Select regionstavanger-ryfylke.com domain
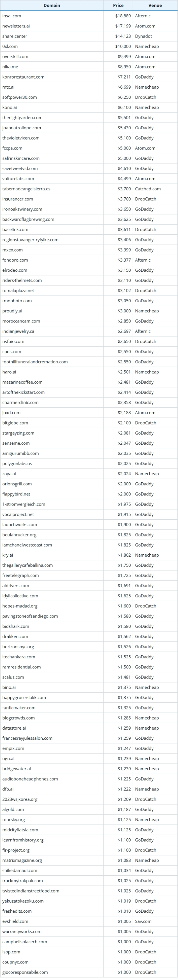178x980 pixels. pos(31,240)
